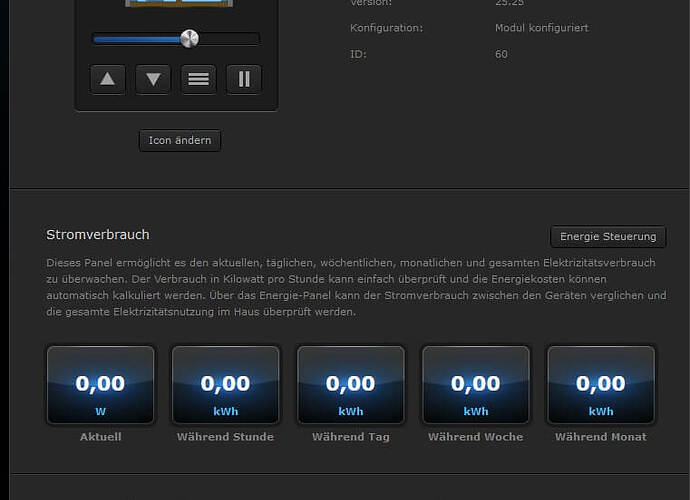Click the up arrow to open blinds

tap(108, 79)
